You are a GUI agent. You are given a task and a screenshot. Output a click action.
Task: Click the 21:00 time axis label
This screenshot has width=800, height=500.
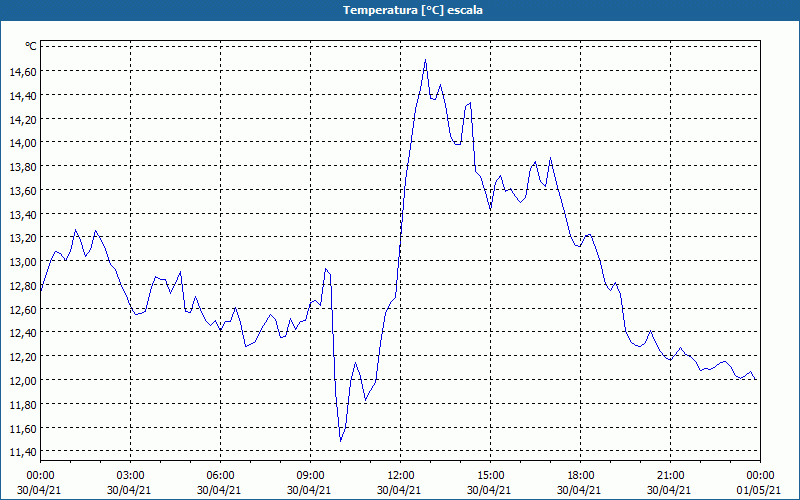670,476
